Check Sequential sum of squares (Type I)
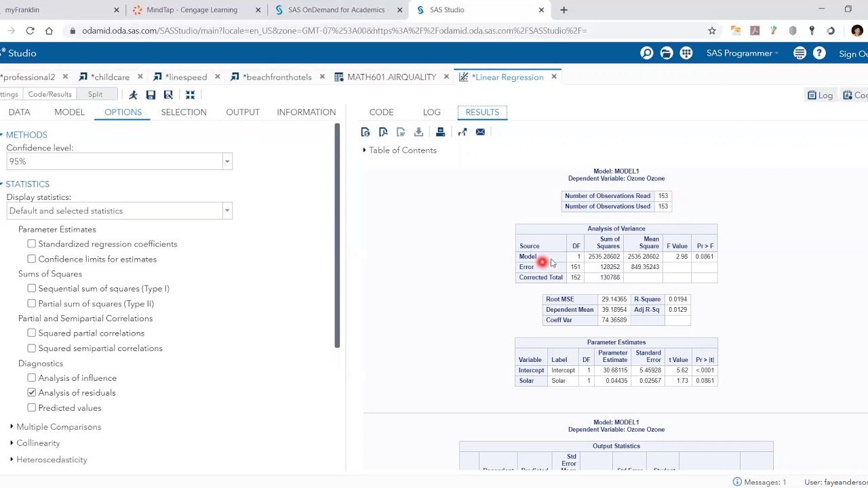Viewport: 868px width, 488px height. pyautogui.click(x=32, y=289)
